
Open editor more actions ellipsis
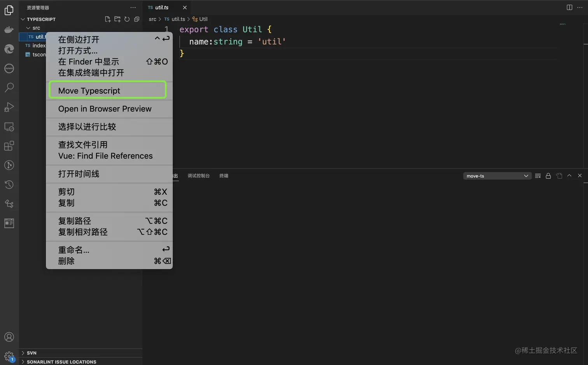click(x=580, y=7)
